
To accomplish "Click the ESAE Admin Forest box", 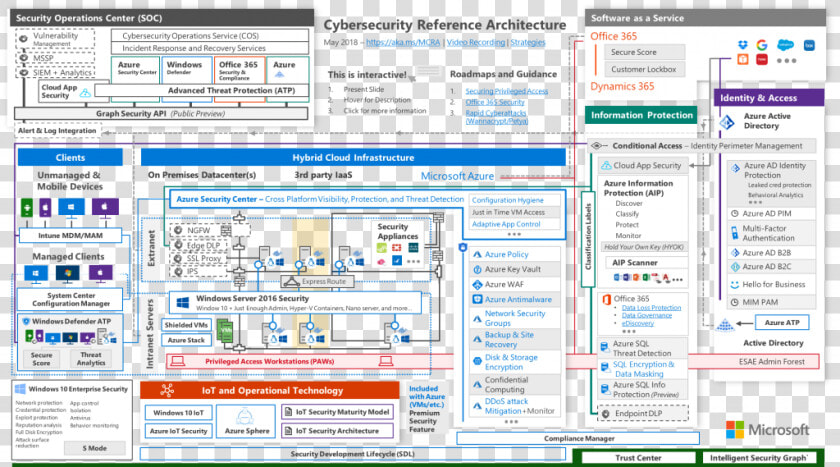I will (771, 361).
